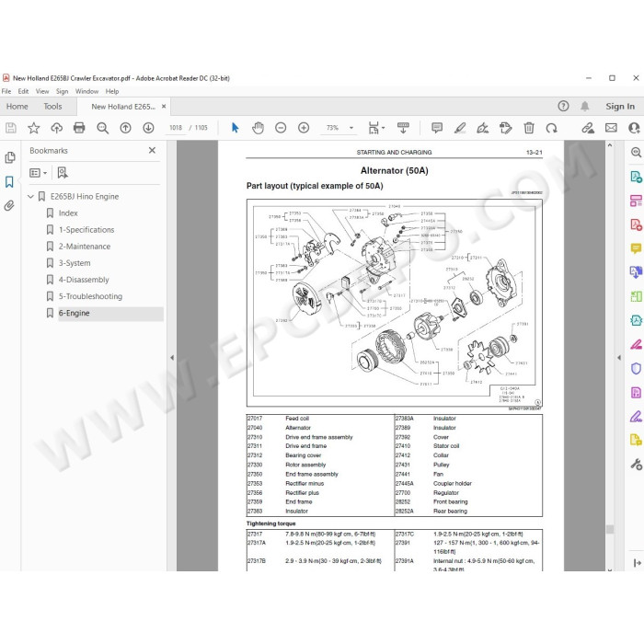Open the 1-Specifications bookmark
The width and height of the screenshot is (644, 644).
coord(86,230)
